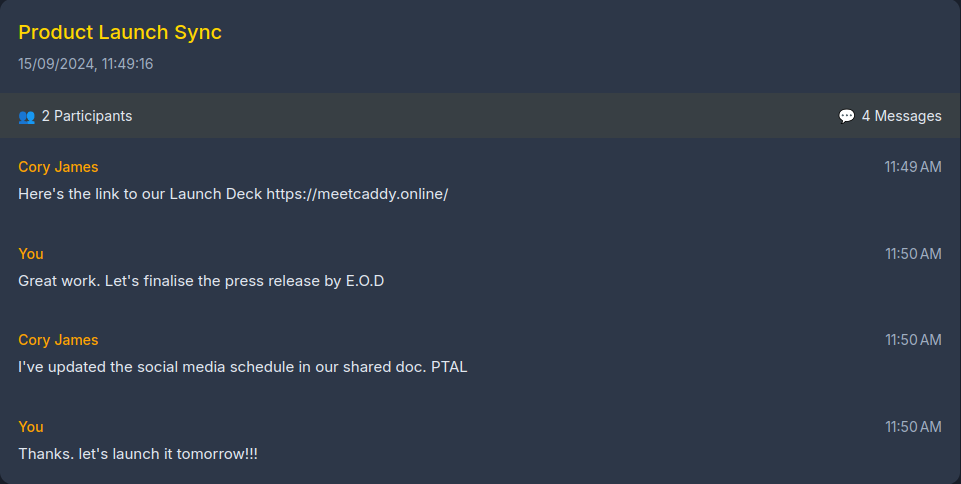Click "You" sender name above press release message
961x484 pixels.
[31, 254]
